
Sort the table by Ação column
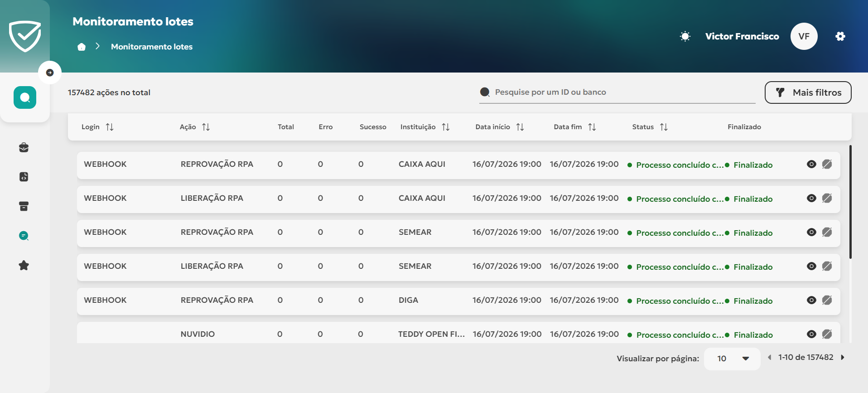click(x=206, y=127)
